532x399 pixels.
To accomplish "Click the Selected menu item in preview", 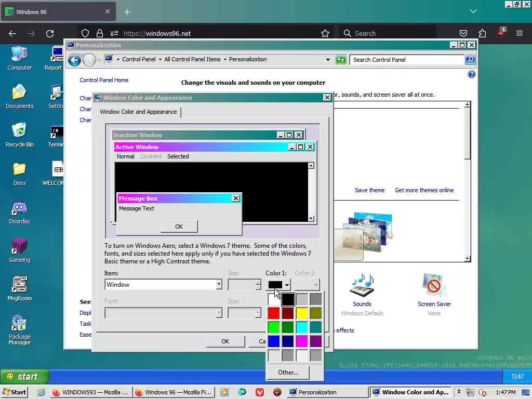I will (178, 156).
